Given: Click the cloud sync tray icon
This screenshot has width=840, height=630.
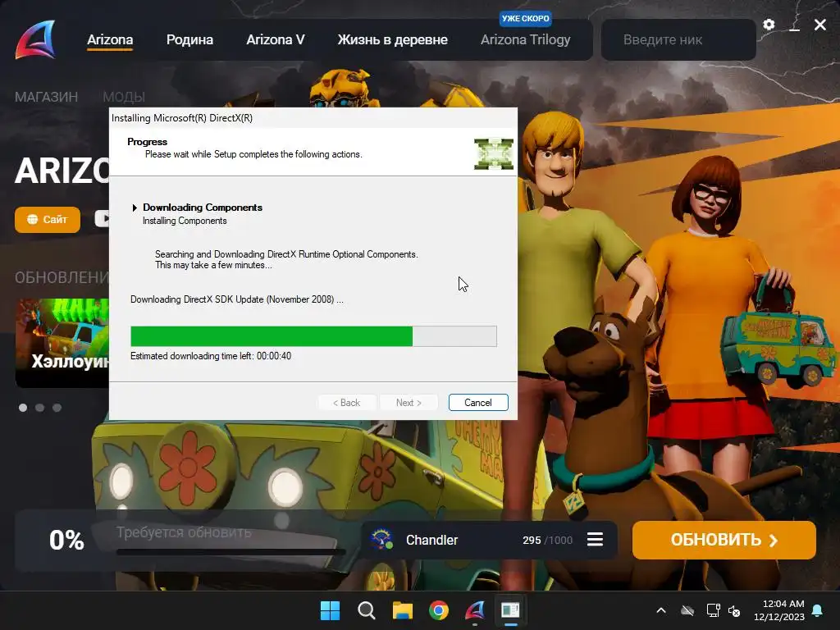Looking at the screenshot, I should [687, 610].
